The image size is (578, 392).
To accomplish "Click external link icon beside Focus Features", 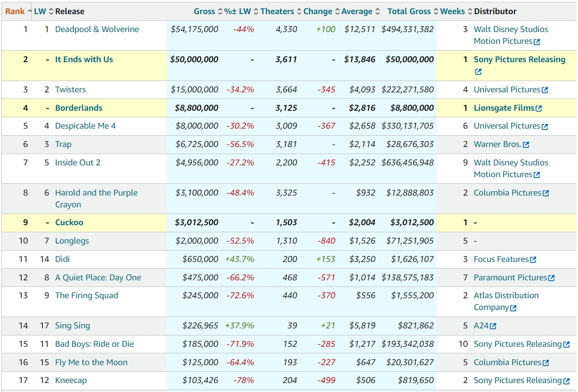I will (x=533, y=260).
